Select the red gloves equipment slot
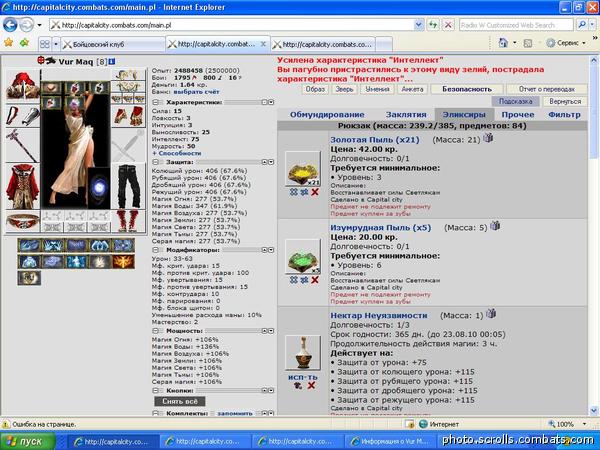600x450 pixels. (x=128, y=116)
